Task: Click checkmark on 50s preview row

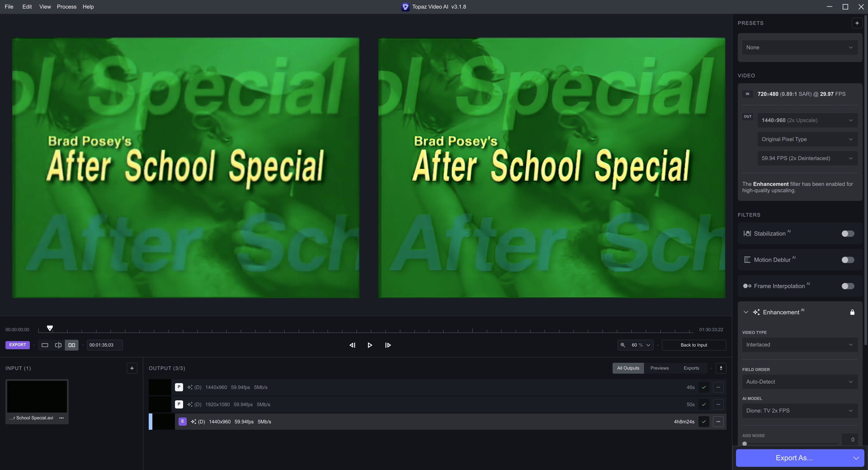Action: [x=704, y=404]
